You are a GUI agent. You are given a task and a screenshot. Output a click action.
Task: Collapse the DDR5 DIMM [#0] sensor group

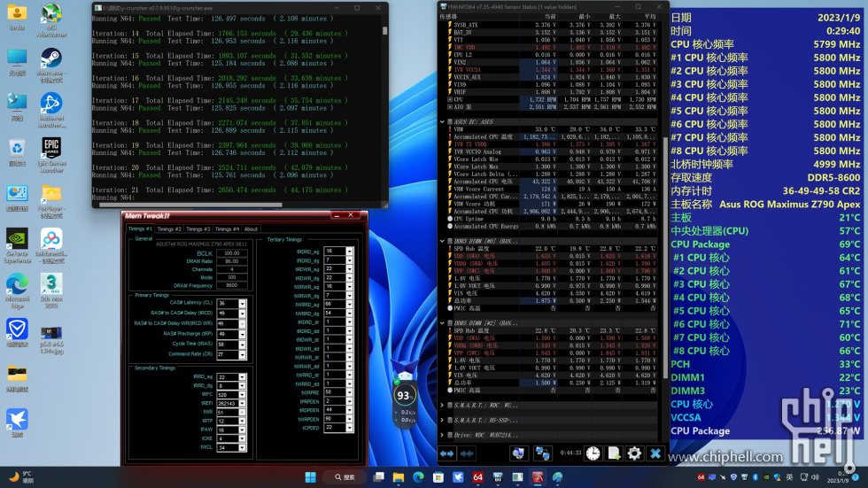click(442, 241)
